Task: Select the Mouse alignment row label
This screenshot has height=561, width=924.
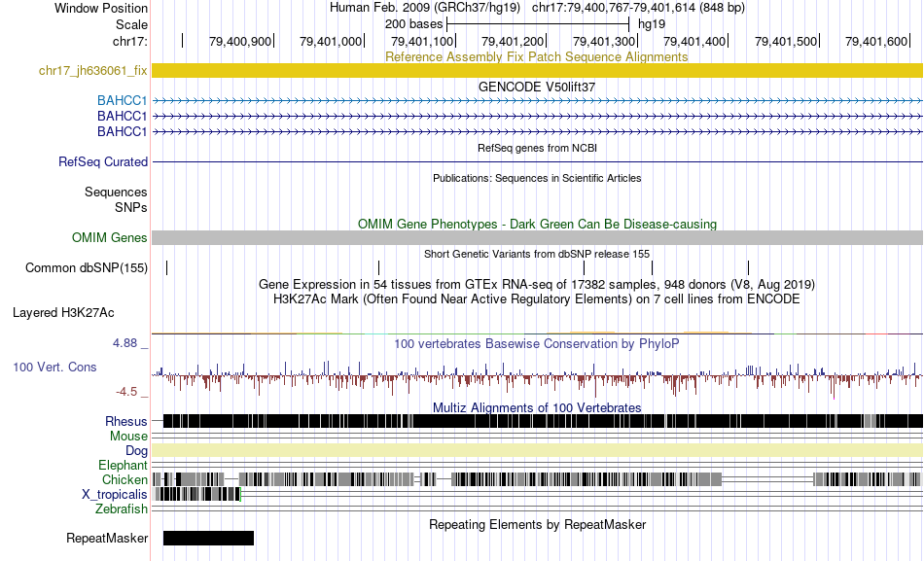Action: click(x=128, y=437)
